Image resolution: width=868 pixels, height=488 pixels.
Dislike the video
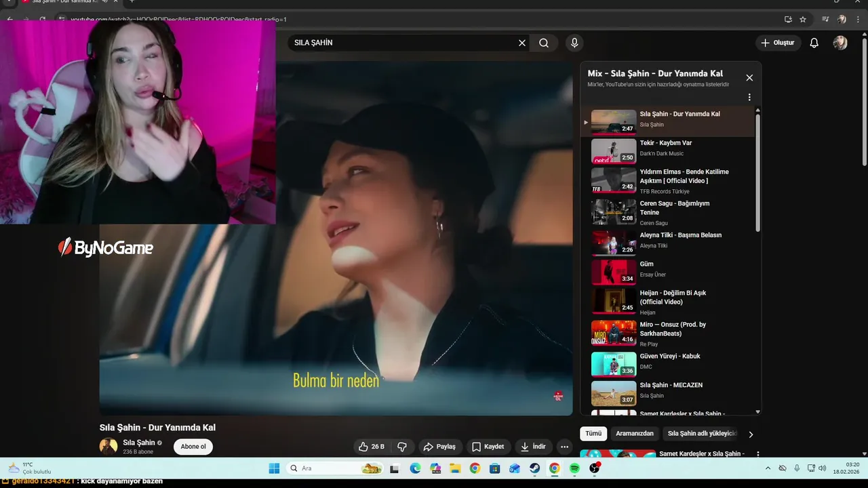pyautogui.click(x=402, y=447)
